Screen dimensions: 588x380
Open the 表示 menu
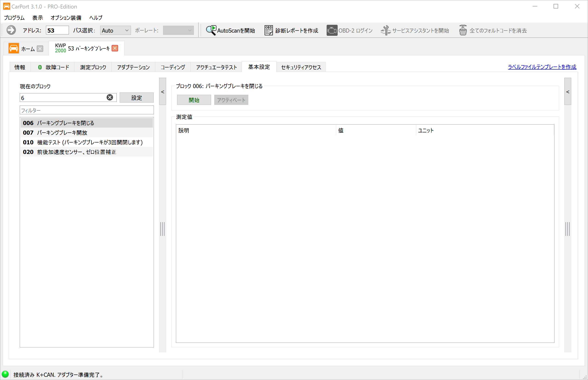tap(37, 18)
